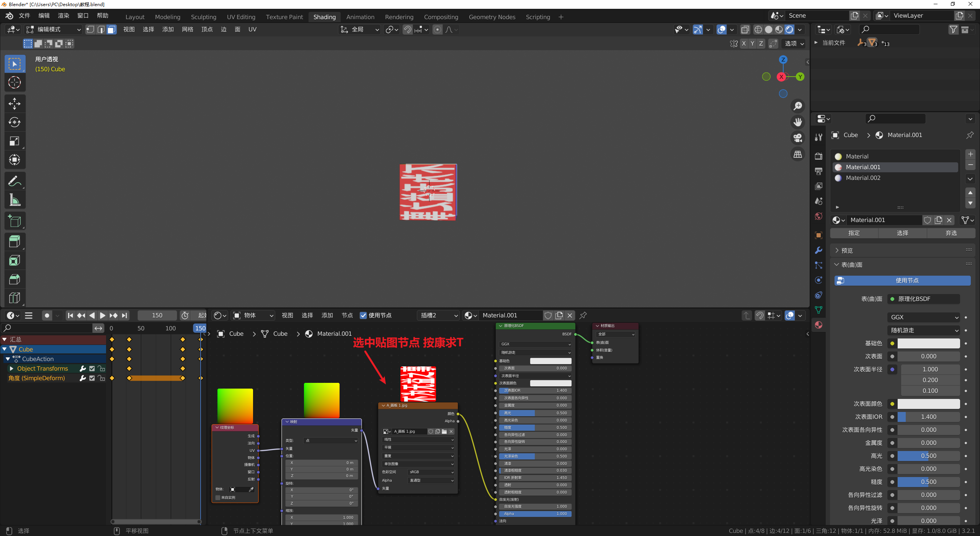Select the Annotate pencil tool
The height and width of the screenshot is (536, 980).
pos(15,181)
